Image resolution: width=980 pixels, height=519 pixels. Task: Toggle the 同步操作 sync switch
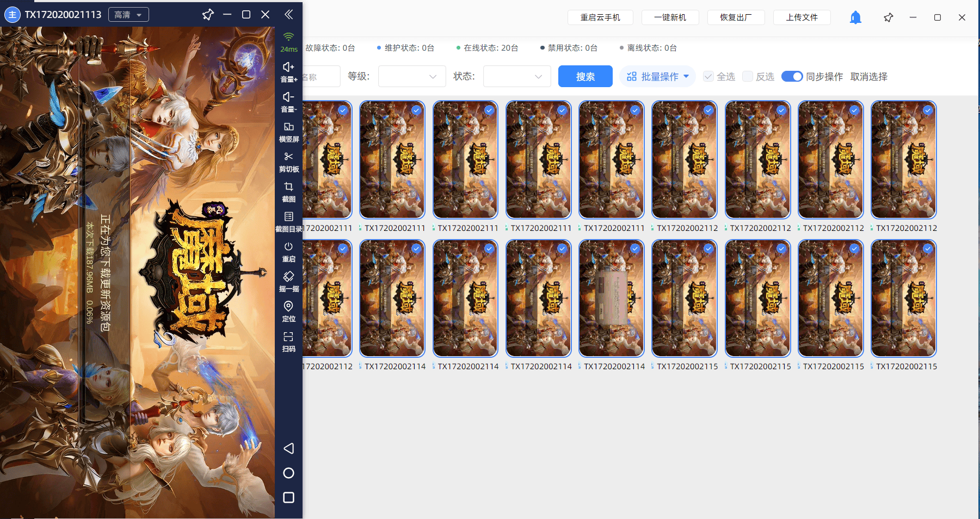[792, 77]
